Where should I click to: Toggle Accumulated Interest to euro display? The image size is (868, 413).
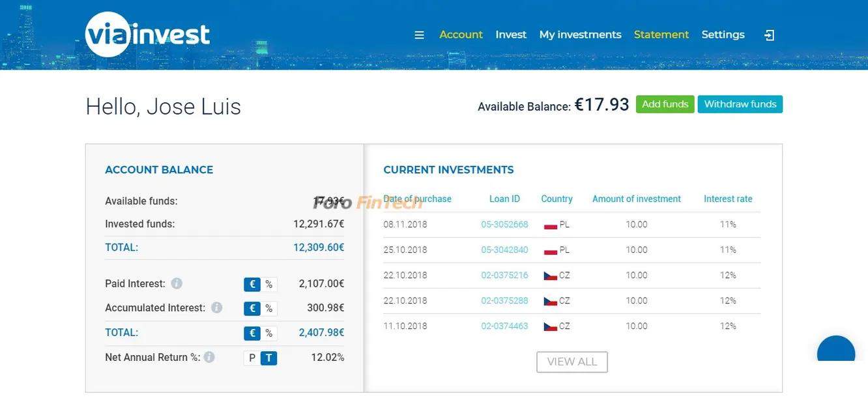click(x=252, y=308)
